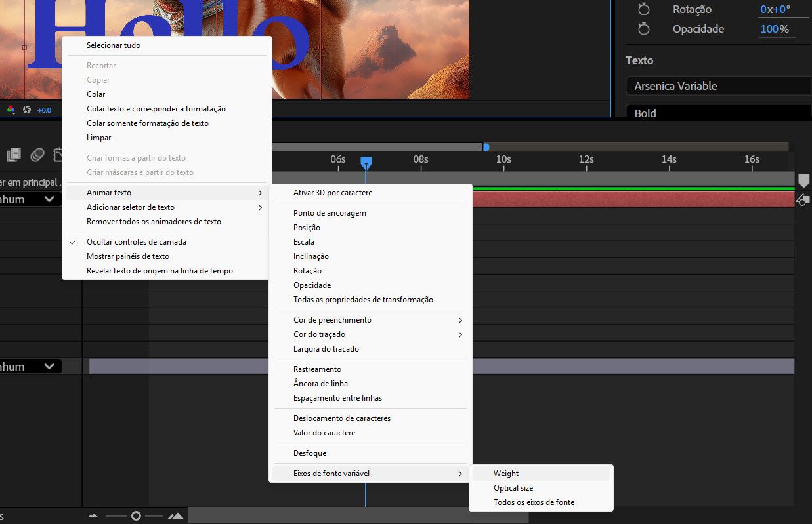Click the zoom-in mountains icon on timeline
Viewport: 812px width, 524px height.
176,515
